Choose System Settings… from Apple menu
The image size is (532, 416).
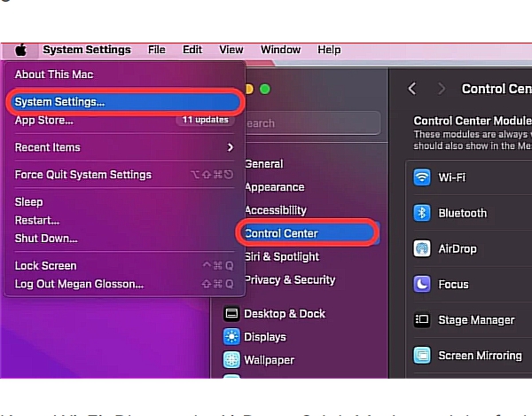pos(59,102)
